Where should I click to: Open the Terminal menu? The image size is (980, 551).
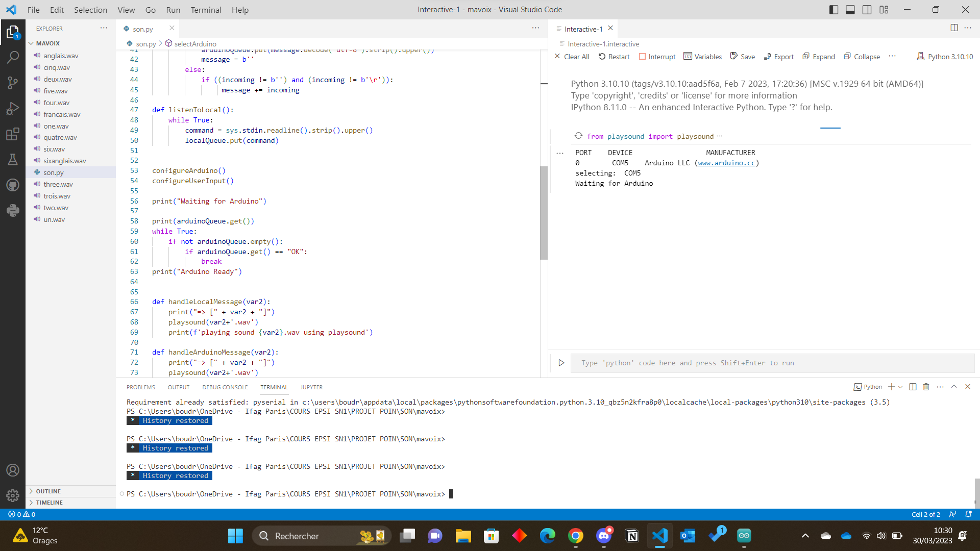pos(206,10)
